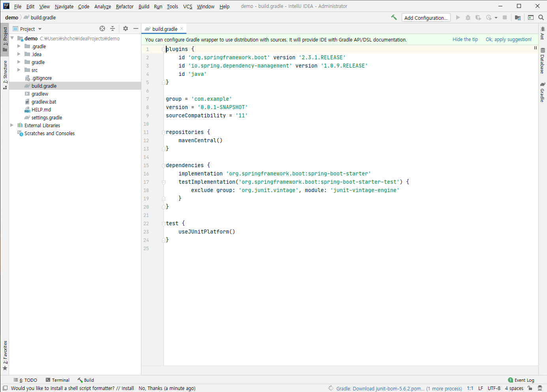Fold the test block on line 22
Screen dimensions: 547x392
point(164,223)
